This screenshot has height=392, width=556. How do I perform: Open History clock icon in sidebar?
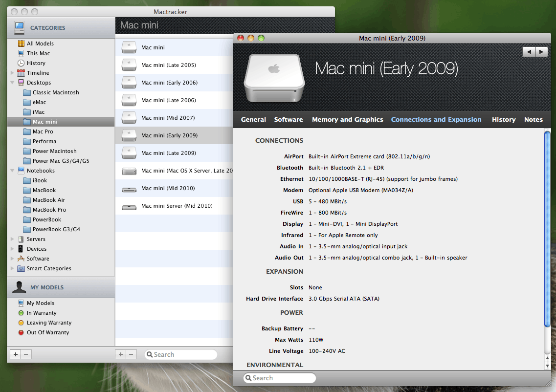22,63
